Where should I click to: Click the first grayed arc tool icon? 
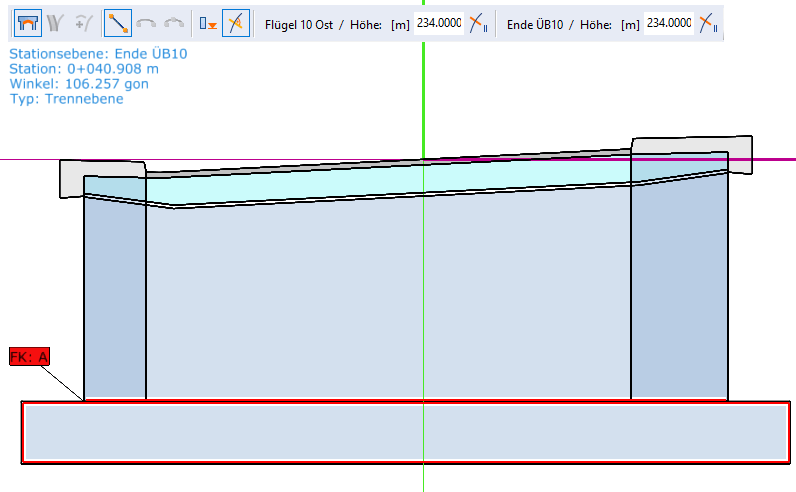click(146, 23)
